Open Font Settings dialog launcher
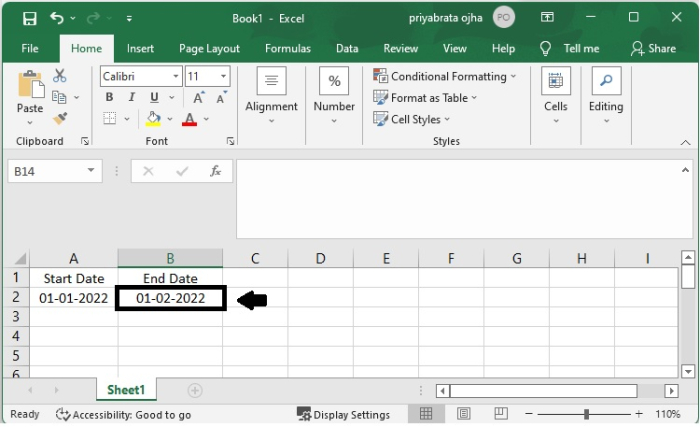 pyautogui.click(x=230, y=141)
